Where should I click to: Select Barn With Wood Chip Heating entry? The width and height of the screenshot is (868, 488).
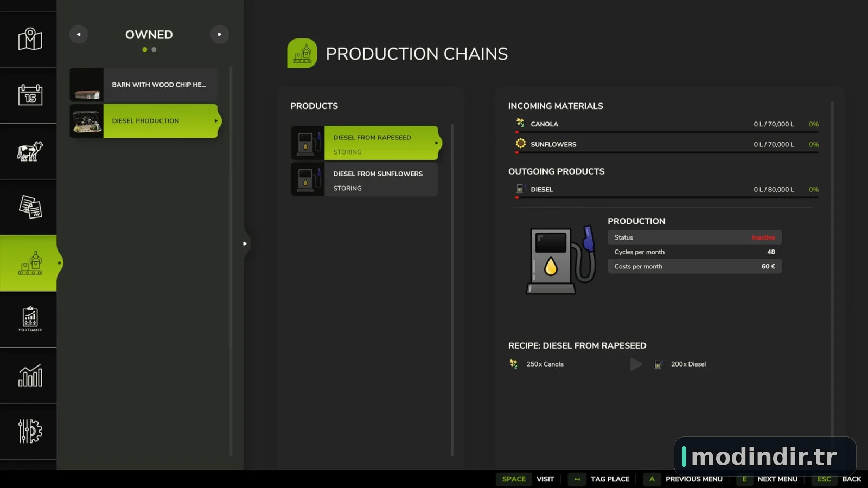click(144, 85)
